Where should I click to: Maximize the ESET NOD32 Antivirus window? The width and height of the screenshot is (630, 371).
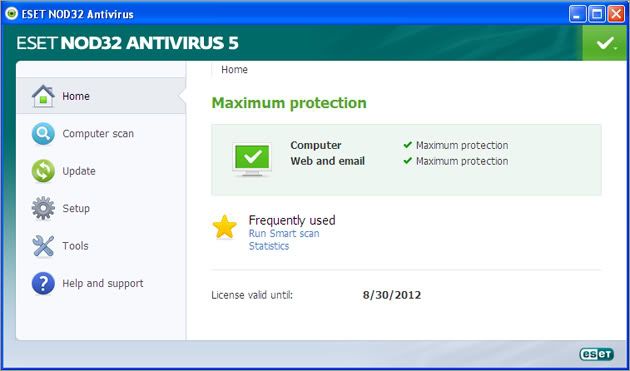(597, 15)
